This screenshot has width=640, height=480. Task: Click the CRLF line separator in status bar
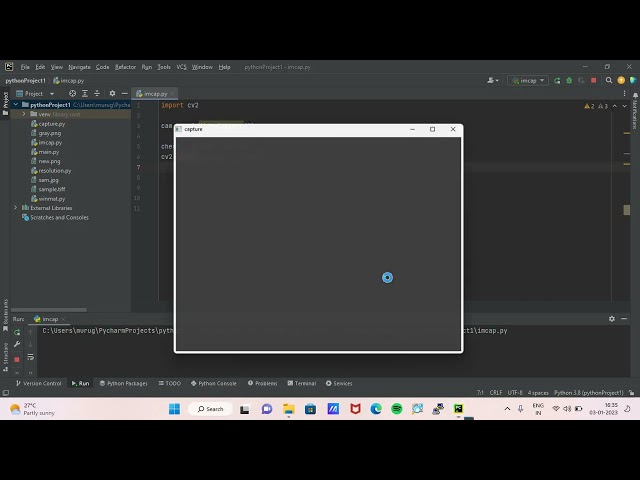coord(496,393)
